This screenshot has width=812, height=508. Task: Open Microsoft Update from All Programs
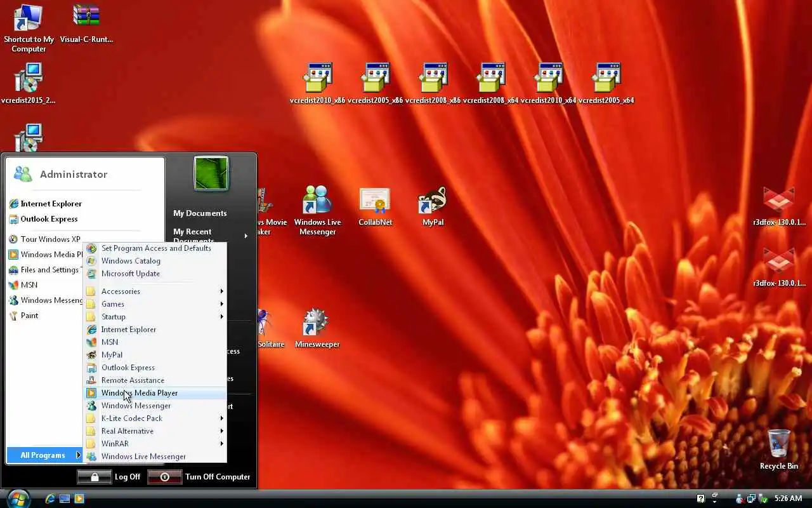(155, 274)
